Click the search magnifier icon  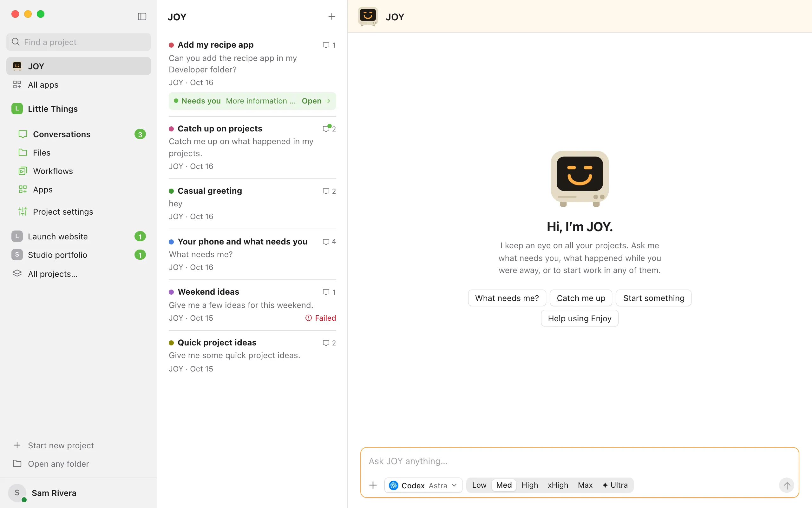pos(16,42)
